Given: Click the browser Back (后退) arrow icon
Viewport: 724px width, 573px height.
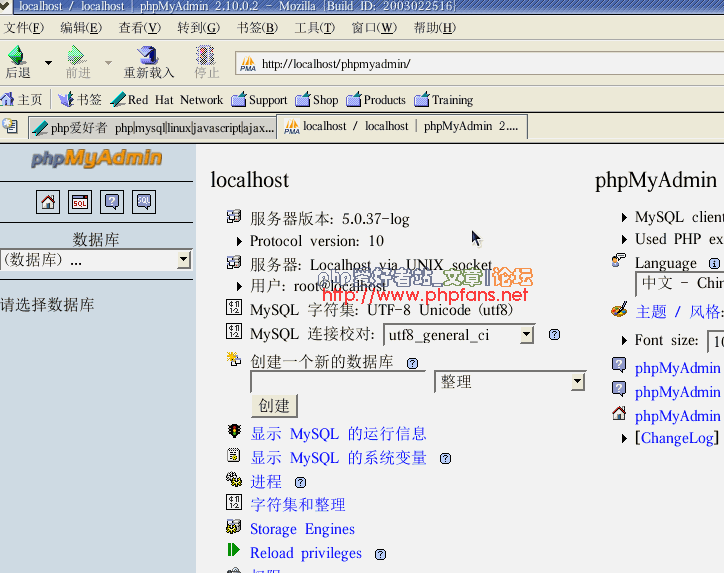Looking at the screenshot, I should pyautogui.click(x=17, y=56).
